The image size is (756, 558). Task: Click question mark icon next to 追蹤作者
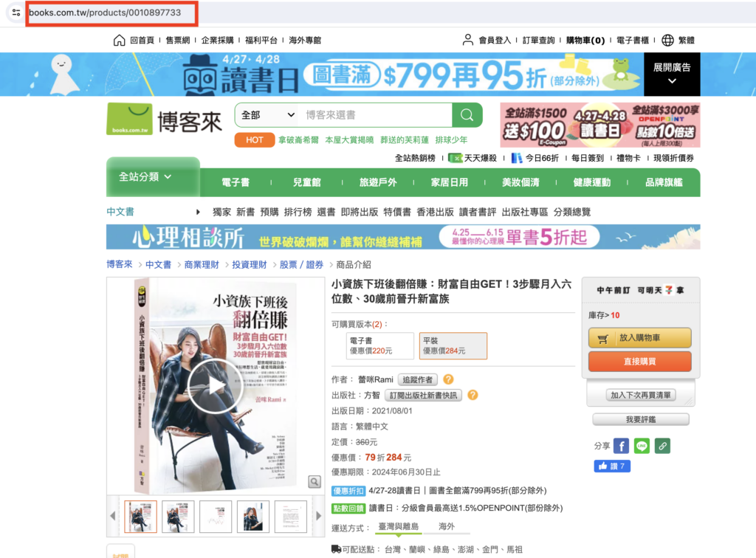(x=448, y=379)
